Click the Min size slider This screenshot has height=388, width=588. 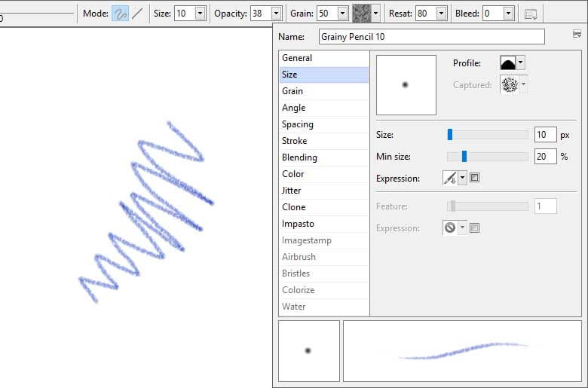coord(487,157)
